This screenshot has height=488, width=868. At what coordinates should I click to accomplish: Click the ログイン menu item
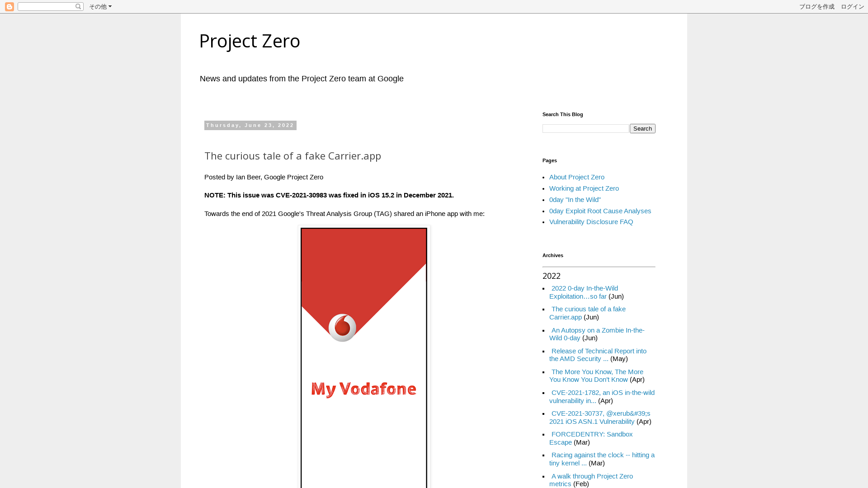tap(853, 6)
